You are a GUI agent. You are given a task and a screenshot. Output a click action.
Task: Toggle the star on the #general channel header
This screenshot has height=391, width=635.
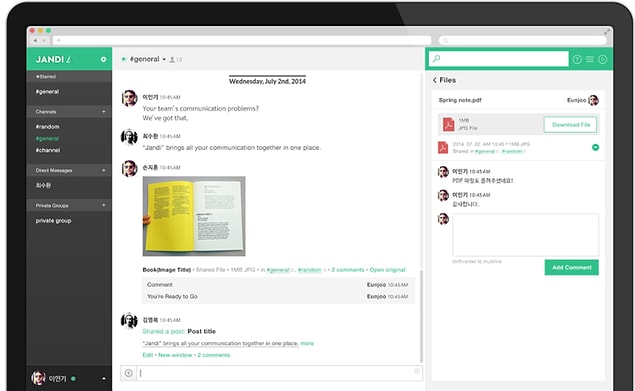coord(124,60)
